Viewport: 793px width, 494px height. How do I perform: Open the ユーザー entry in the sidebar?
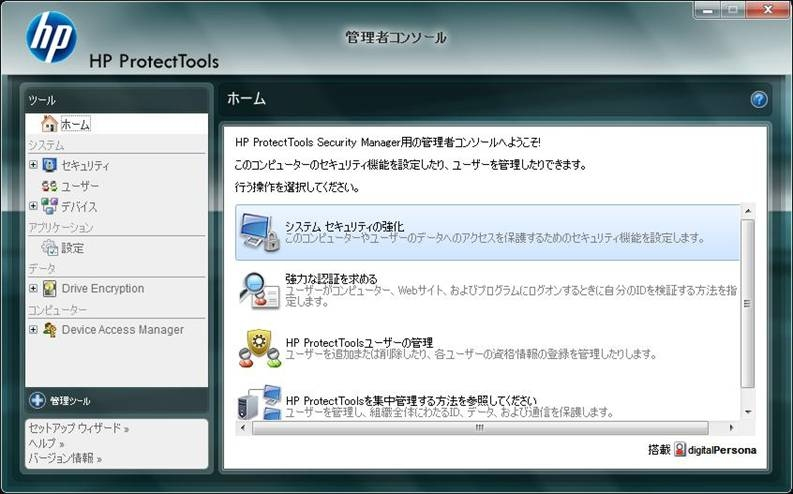80,186
